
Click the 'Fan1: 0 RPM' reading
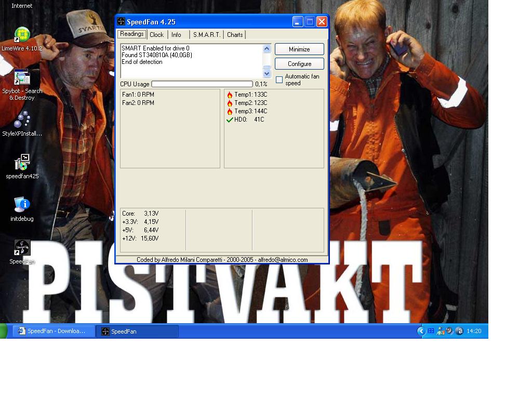pos(138,95)
